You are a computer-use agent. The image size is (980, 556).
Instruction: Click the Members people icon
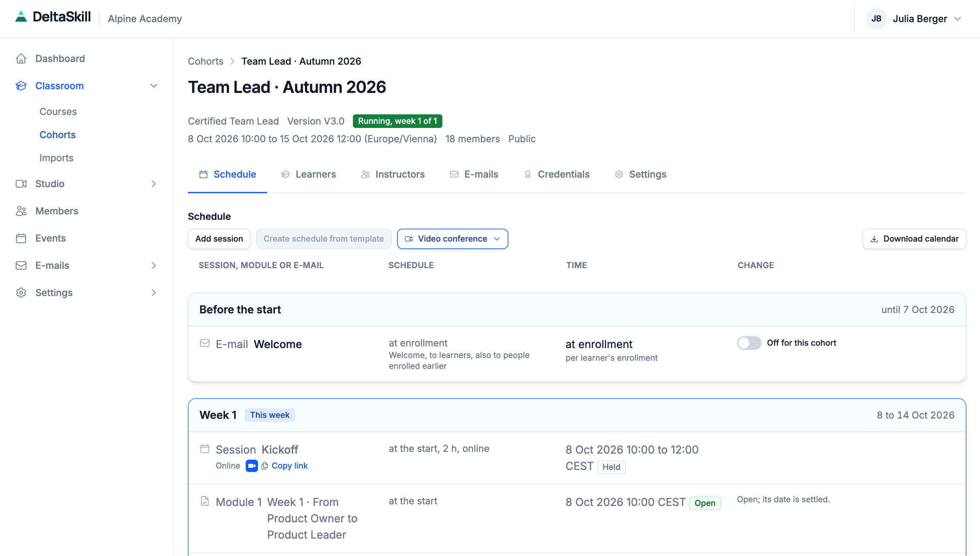point(21,211)
